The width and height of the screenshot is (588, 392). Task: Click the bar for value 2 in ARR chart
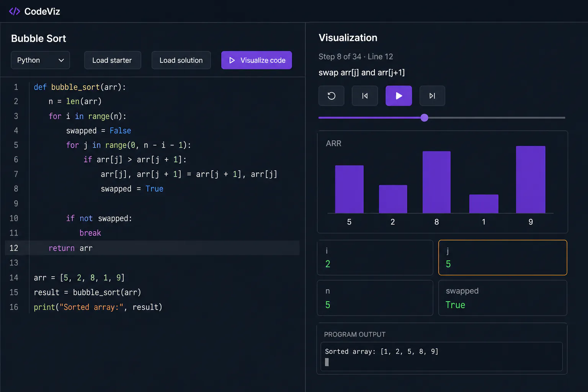coord(393,199)
